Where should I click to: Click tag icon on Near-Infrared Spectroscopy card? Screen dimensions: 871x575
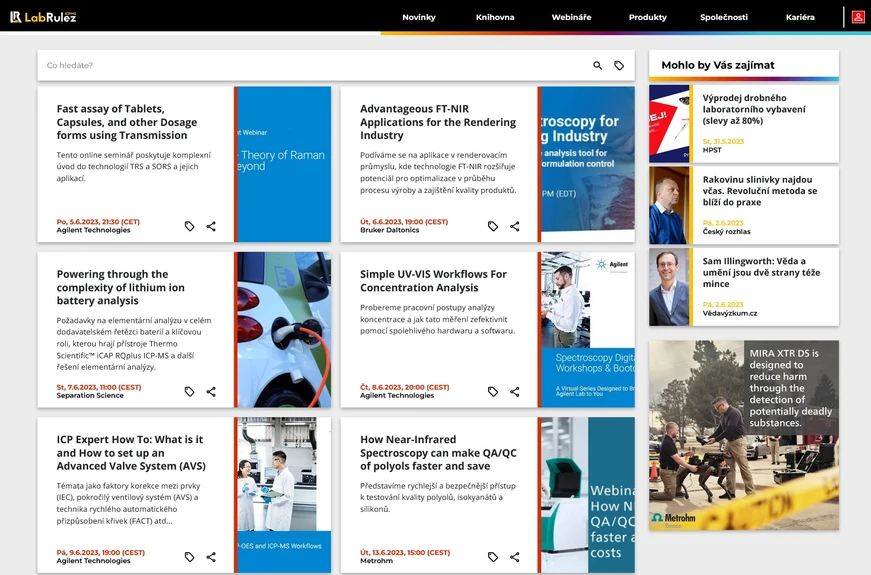(493, 557)
